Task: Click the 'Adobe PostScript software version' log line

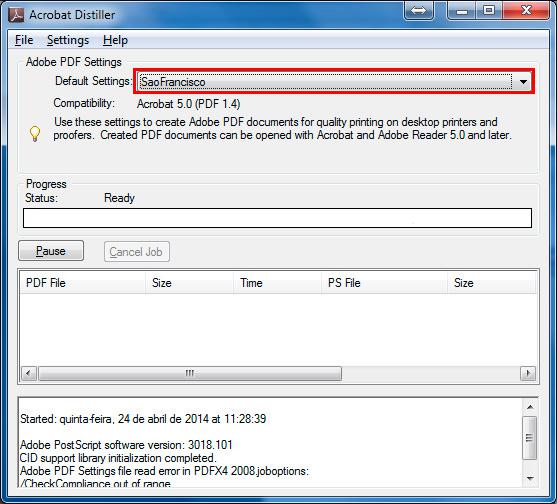Action: pos(126,445)
